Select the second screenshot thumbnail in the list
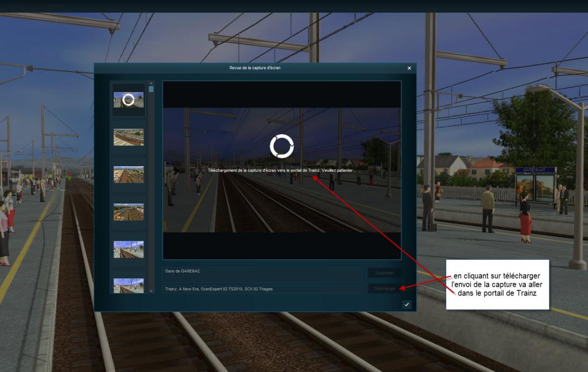The width and height of the screenshot is (588, 372). tap(129, 137)
